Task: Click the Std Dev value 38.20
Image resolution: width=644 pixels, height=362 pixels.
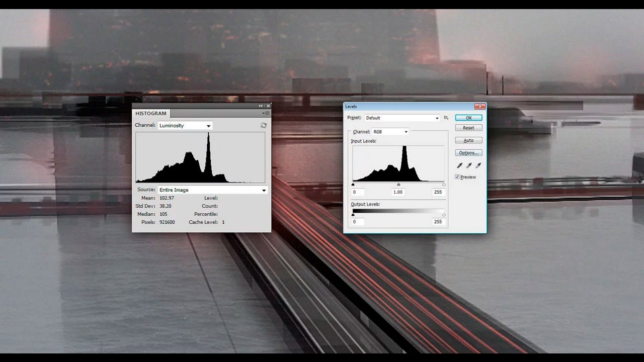Action: click(x=165, y=206)
